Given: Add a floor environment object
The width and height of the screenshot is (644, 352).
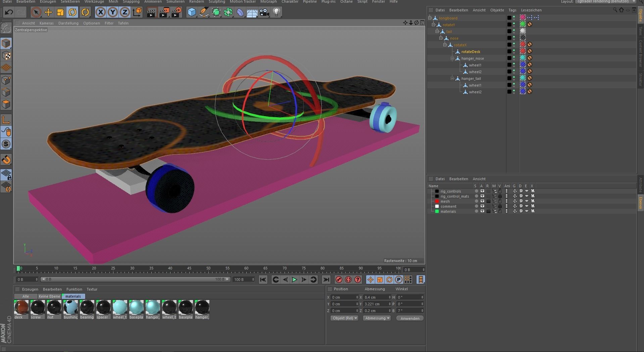Looking at the screenshot, I should click(252, 12).
